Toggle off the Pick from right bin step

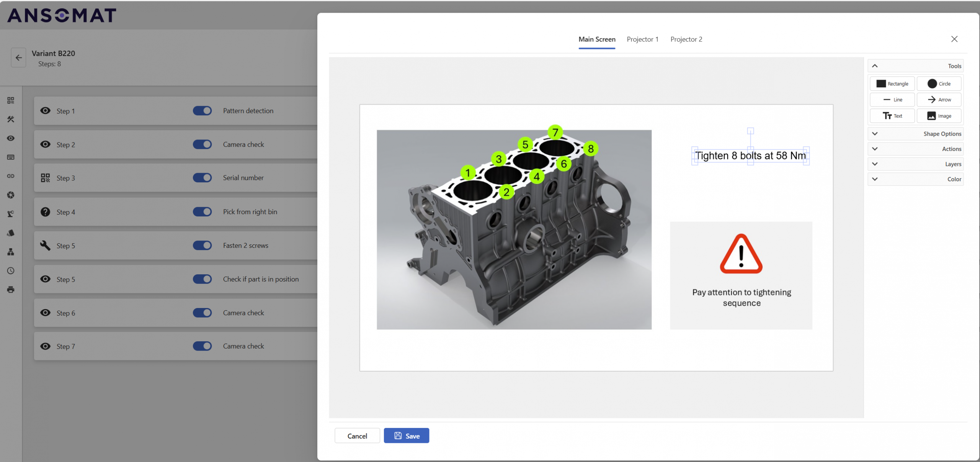click(202, 211)
